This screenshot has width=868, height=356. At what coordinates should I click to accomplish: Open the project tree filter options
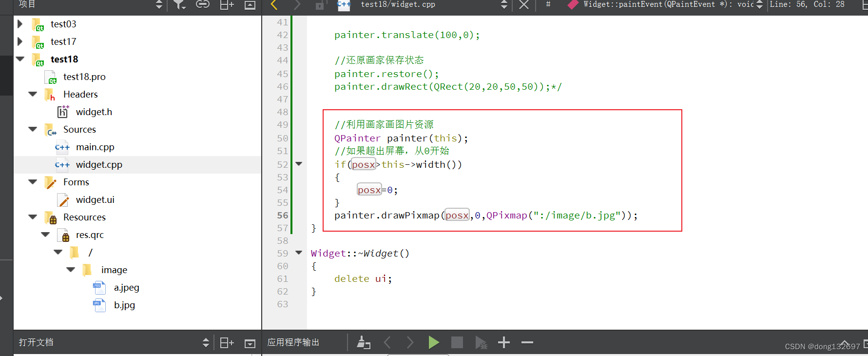(179, 5)
